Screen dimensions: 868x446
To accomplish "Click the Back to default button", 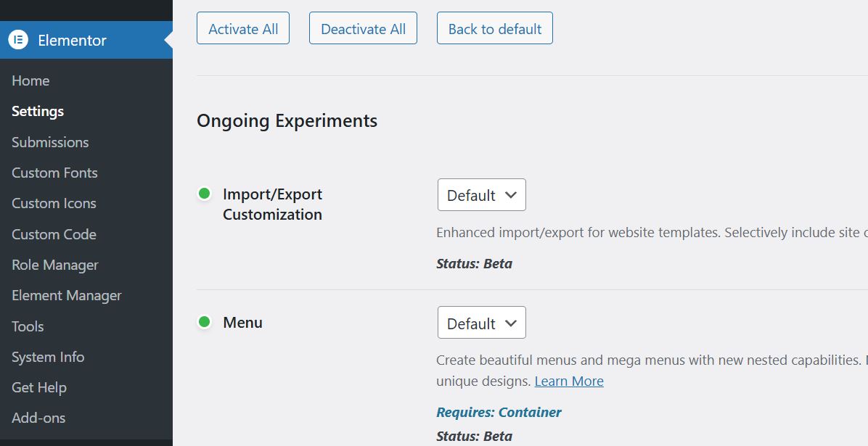I will pyautogui.click(x=494, y=29).
